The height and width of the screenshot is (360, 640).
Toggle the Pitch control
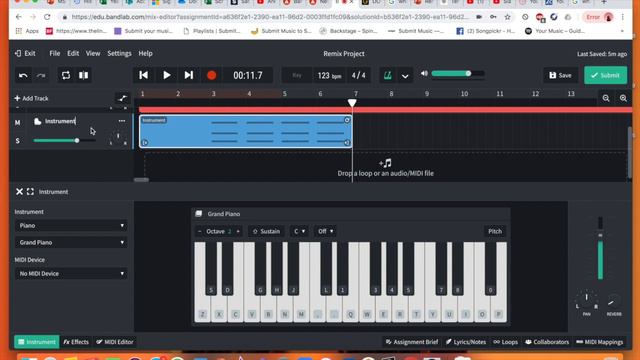click(495, 231)
